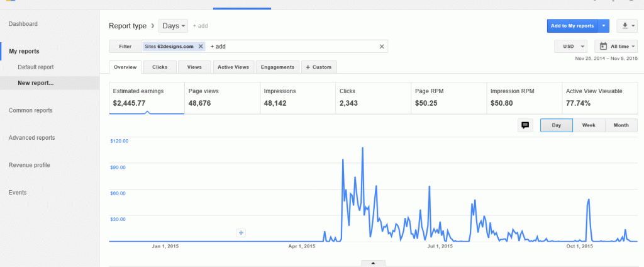Click the Report type label
Viewport: 644px width, 267px height.
(127, 26)
